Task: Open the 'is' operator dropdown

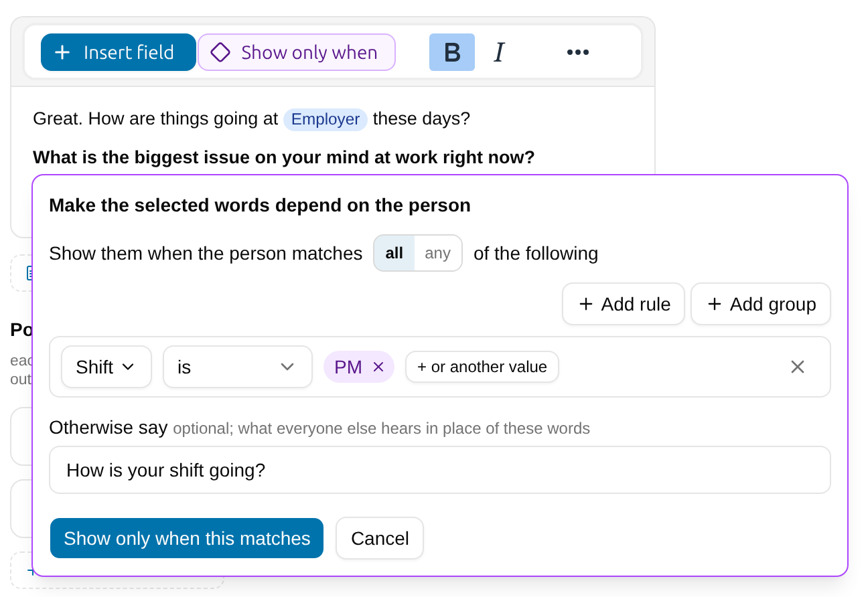Action: click(x=238, y=367)
